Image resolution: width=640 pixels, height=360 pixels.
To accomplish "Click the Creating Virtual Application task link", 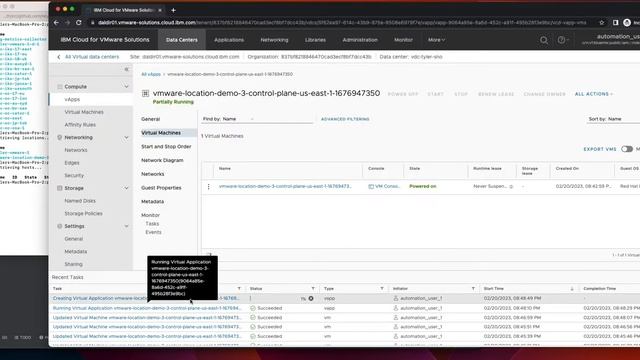I will point(146,298).
